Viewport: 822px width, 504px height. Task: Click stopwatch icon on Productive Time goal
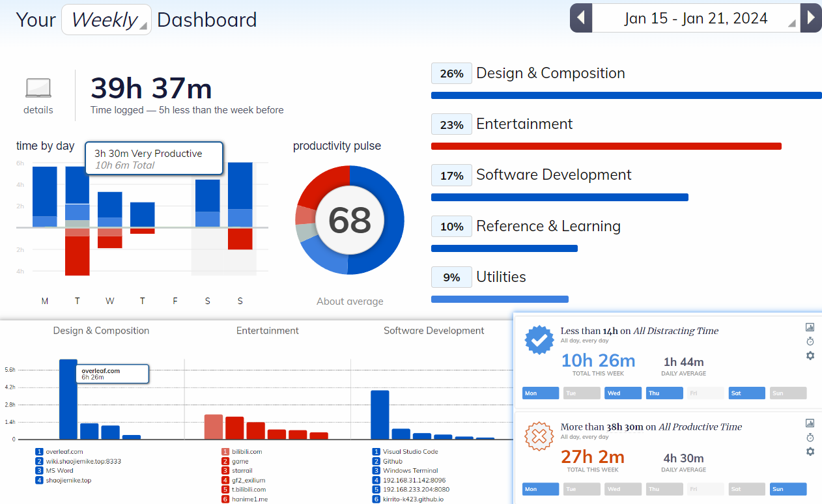point(810,437)
